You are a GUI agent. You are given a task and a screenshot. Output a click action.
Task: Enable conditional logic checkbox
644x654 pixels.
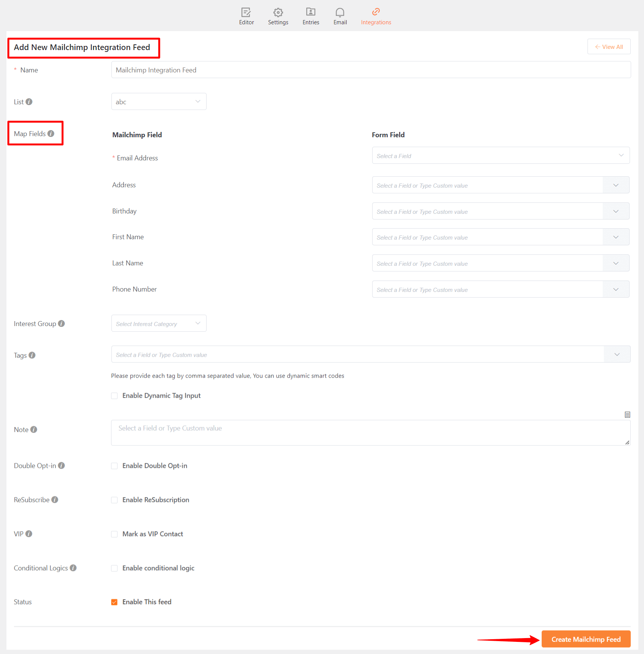point(114,568)
